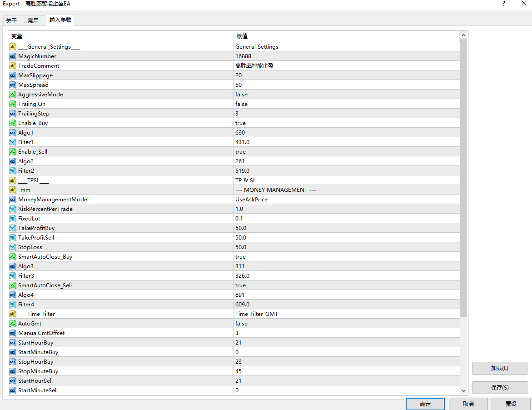The width and height of the screenshot is (532, 410).
Task: Click the double icon beside RiskPercentPerTrade
Action: click(13, 209)
